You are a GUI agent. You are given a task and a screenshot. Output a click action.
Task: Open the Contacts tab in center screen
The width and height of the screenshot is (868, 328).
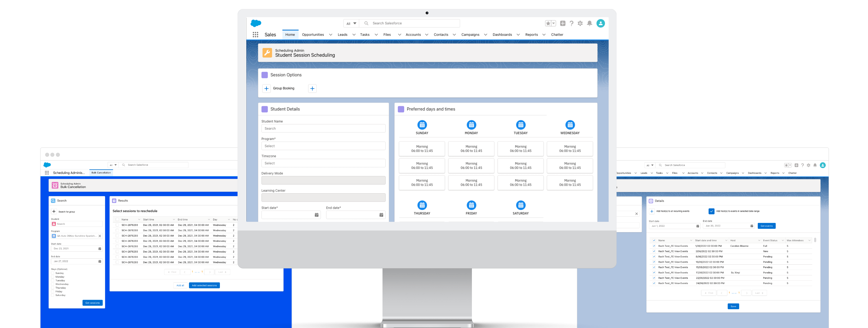click(x=441, y=35)
